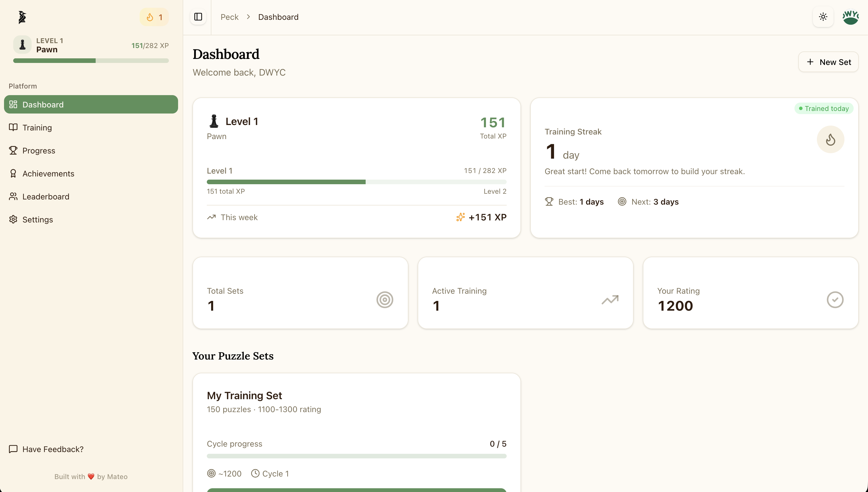Click the checkmark icon in Your Rating card
The height and width of the screenshot is (492, 868).
(835, 300)
